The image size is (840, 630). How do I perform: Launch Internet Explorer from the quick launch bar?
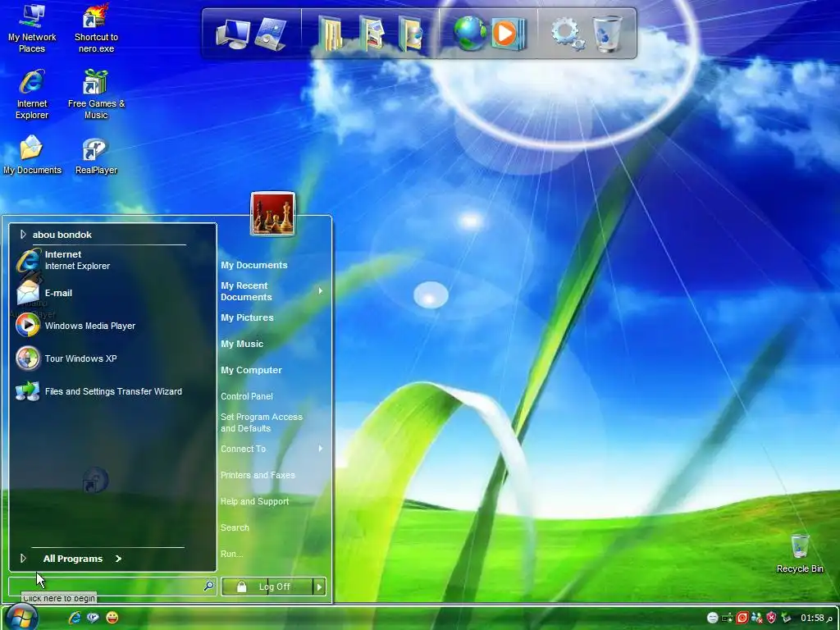click(75, 618)
